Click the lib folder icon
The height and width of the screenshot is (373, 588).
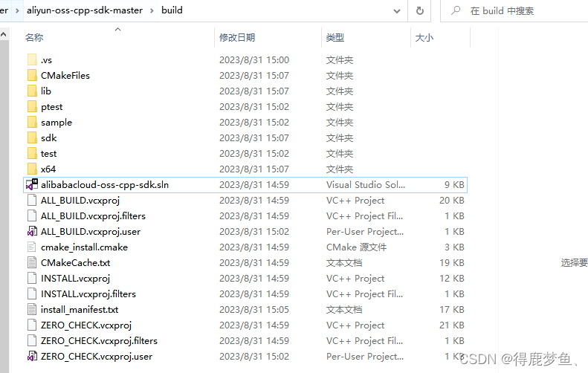32,91
